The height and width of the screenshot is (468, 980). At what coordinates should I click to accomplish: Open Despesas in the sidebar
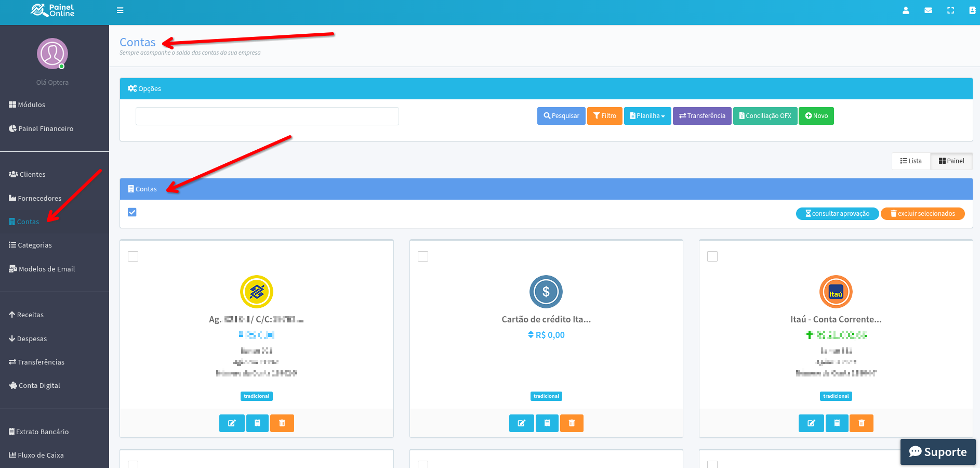pos(32,339)
